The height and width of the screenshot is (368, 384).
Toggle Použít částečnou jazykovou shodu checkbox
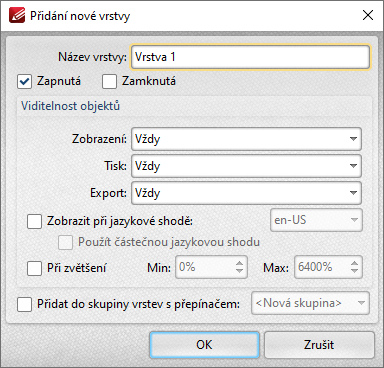(x=65, y=242)
